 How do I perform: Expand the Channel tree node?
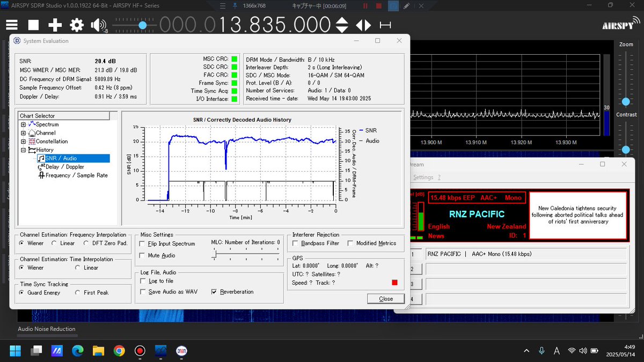pyautogui.click(x=24, y=133)
